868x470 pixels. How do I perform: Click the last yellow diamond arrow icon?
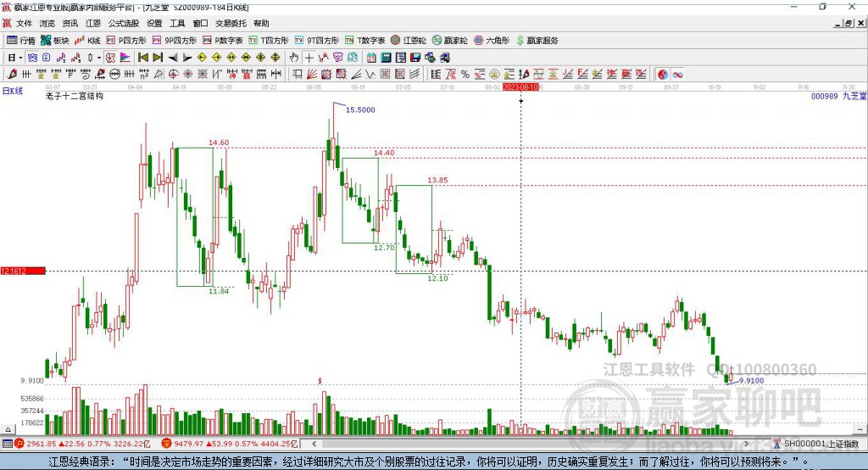click(275, 58)
